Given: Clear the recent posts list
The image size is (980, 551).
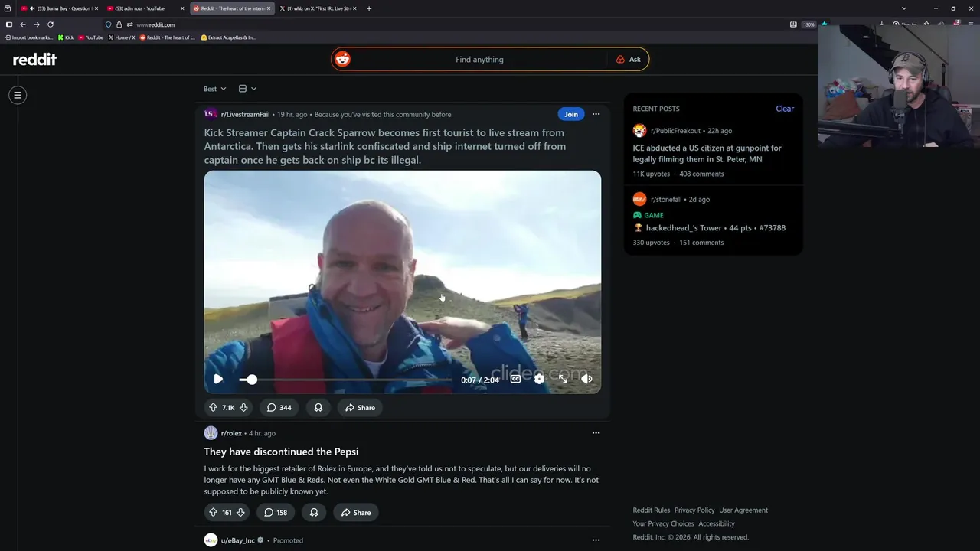Looking at the screenshot, I should point(785,109).
